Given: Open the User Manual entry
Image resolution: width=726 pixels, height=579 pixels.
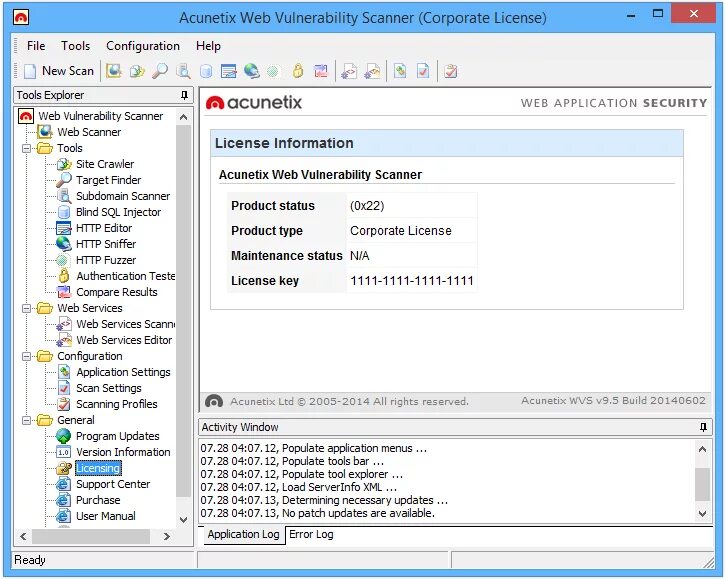Looking at the screenshot, I should (106, 516).
